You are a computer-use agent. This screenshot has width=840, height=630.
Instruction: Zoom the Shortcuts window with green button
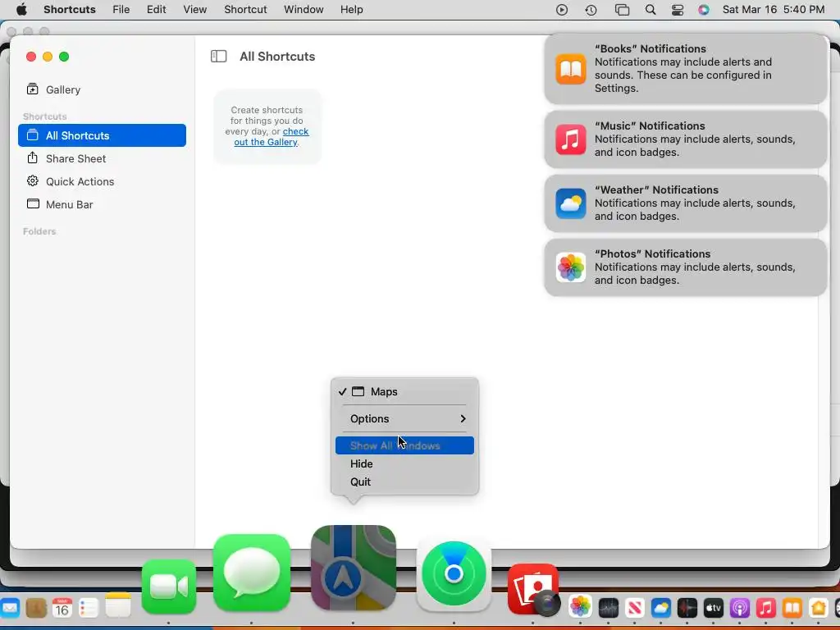coord(64,57)
